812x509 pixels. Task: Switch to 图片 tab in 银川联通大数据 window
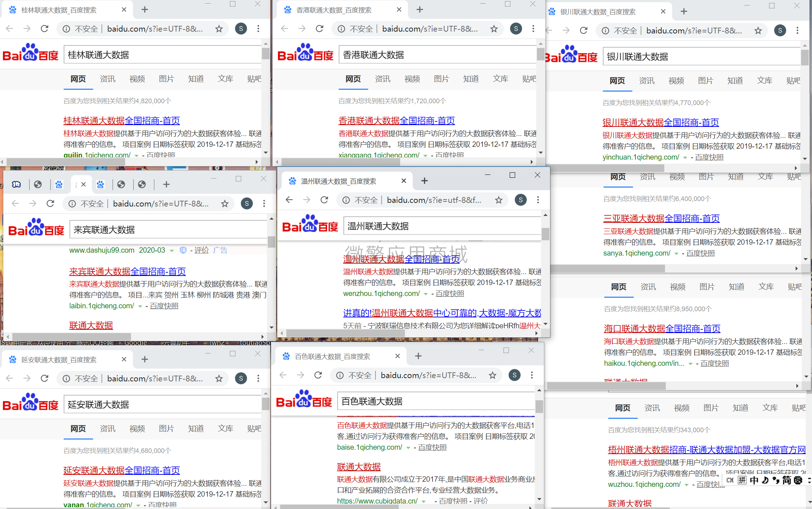click(706, 81)
